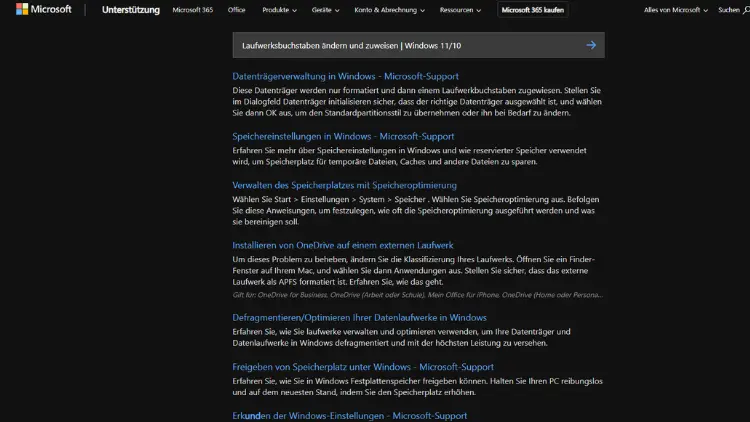The image size is (750, 422).
Task: Click text 'Halten Sie Ihren PC reibungslos'
Action: (x=546, y=381)
